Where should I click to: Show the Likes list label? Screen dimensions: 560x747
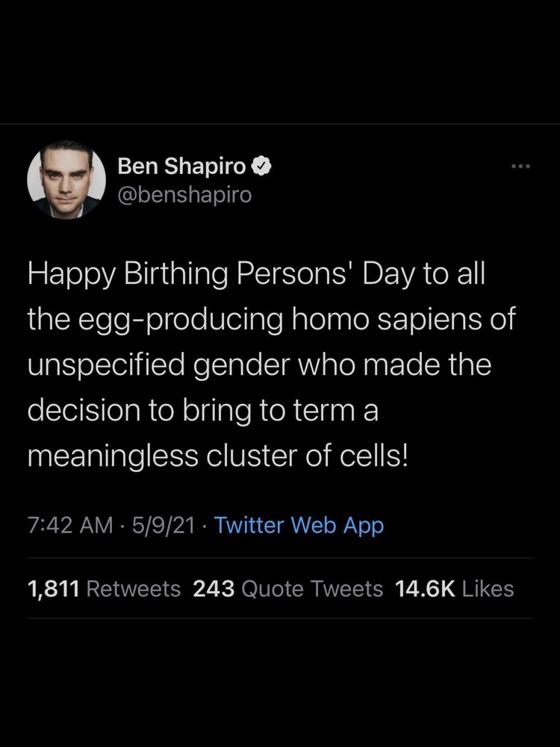(x=488, y=589)
